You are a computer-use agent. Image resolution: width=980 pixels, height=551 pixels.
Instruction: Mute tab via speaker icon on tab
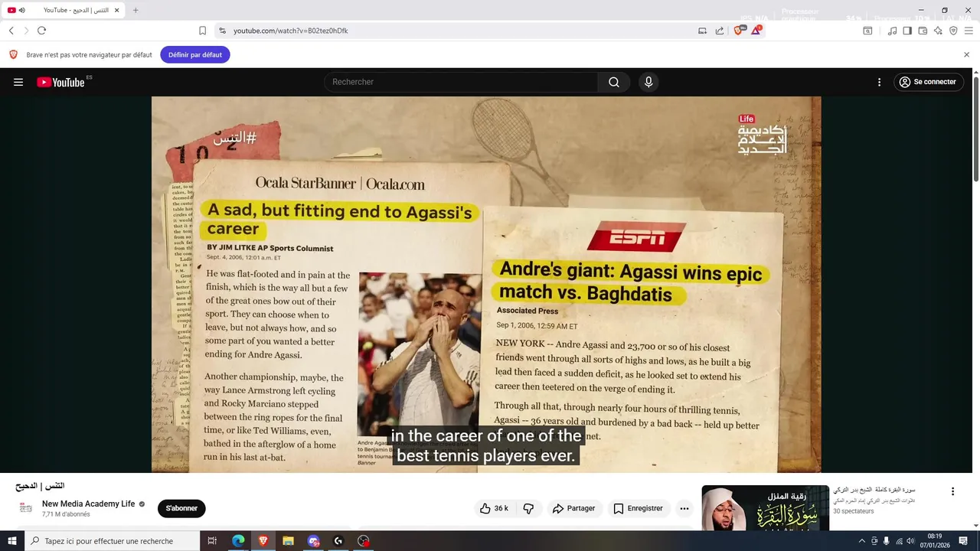pyautogui.click(x=21, y=10)
